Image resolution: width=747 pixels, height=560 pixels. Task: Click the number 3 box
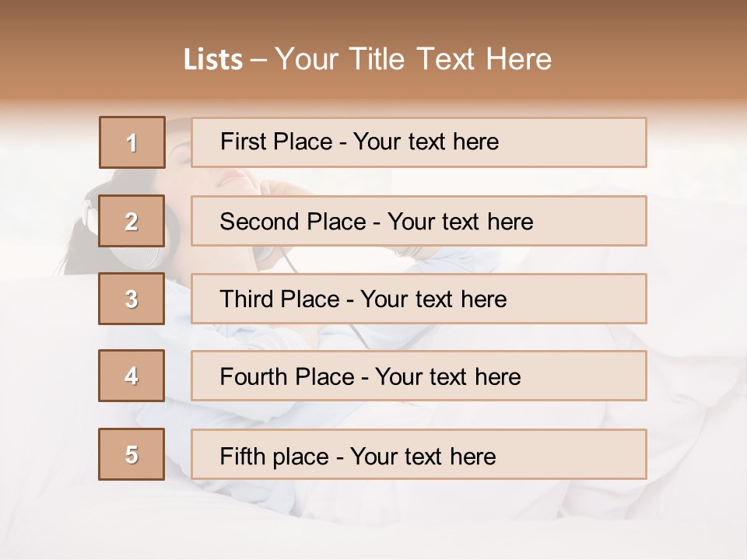[x=132, y=299]
